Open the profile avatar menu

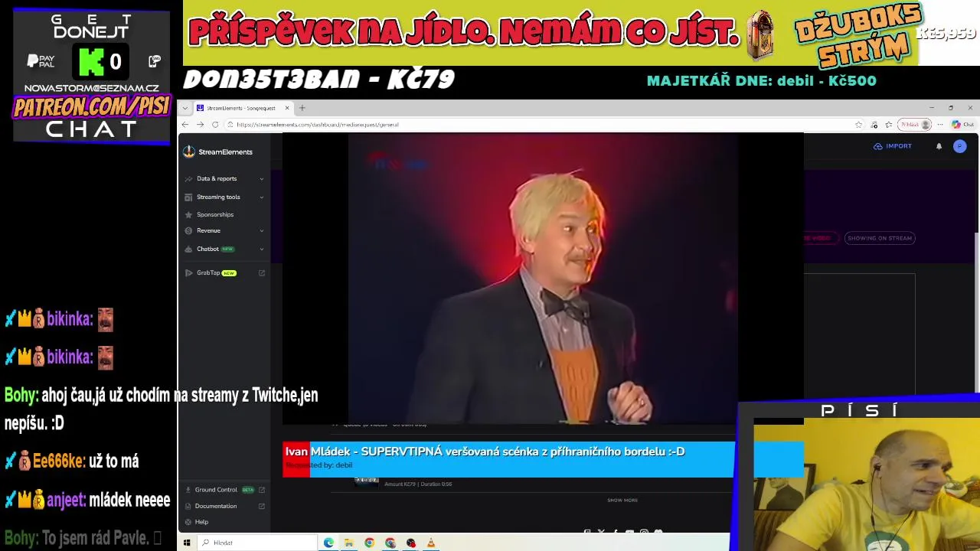pos(959,146)
